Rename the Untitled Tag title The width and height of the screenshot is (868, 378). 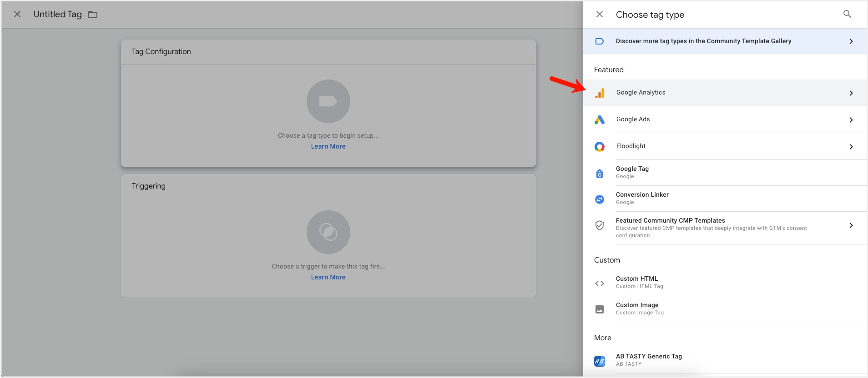[x=58, y=14]
